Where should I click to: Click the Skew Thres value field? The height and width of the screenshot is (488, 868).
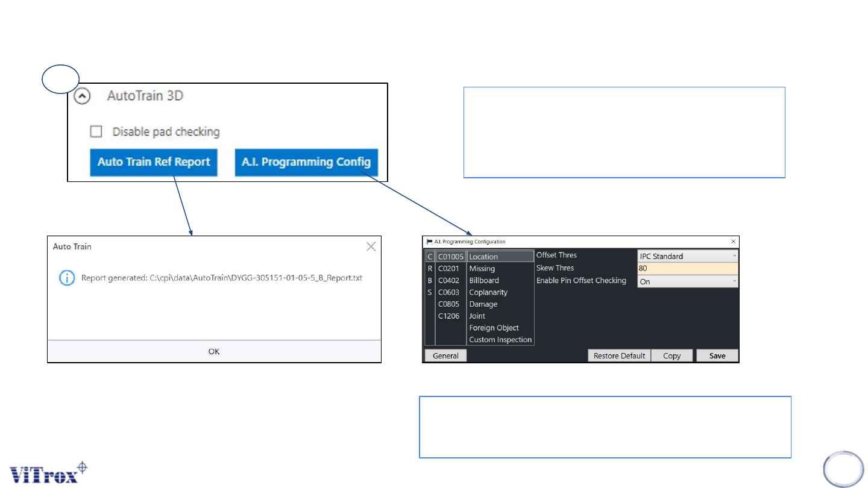point(688,269)
